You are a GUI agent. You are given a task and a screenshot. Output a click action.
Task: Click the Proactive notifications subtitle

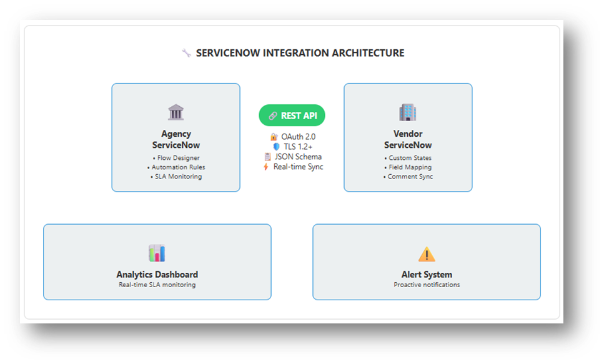(427, 285)
